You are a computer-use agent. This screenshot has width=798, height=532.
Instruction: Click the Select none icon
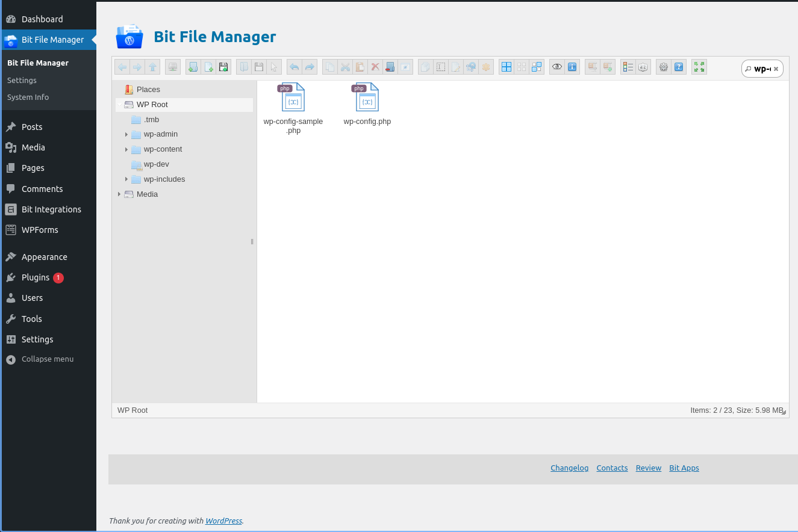pyautogui.click(x=522, y=67)
